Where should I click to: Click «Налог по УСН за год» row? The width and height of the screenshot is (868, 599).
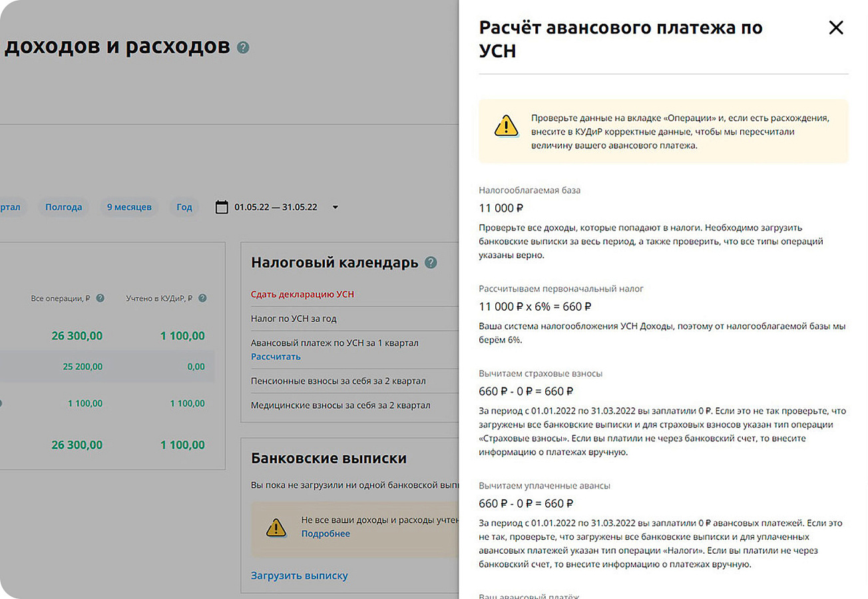(294, 319)
